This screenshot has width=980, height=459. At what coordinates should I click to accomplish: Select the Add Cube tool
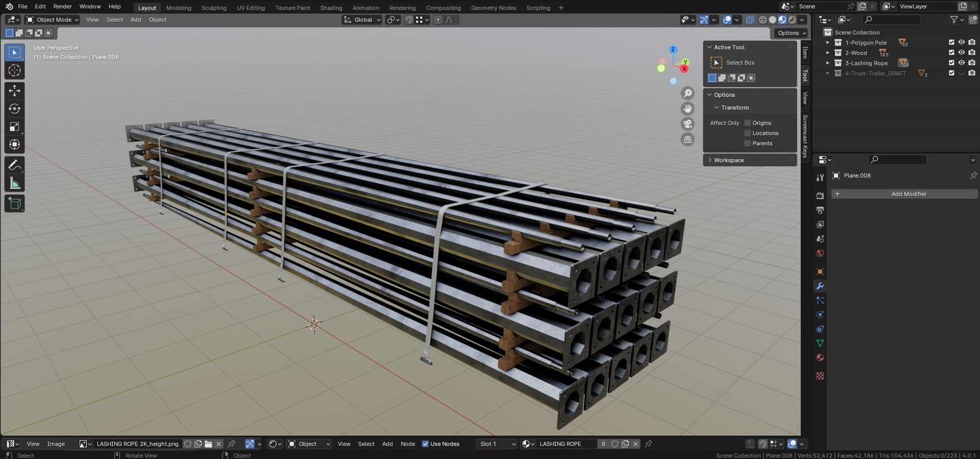pos(14,203)
